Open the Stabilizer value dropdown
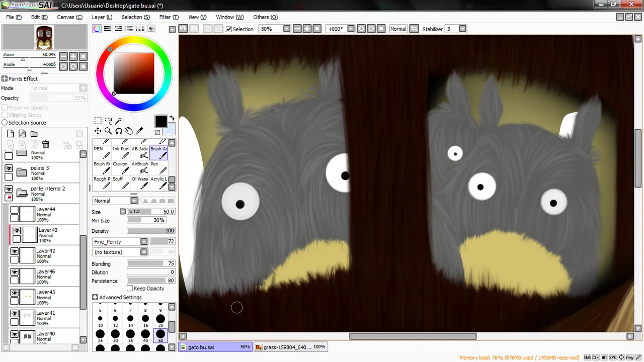644x362 pixels. point(463,29)
